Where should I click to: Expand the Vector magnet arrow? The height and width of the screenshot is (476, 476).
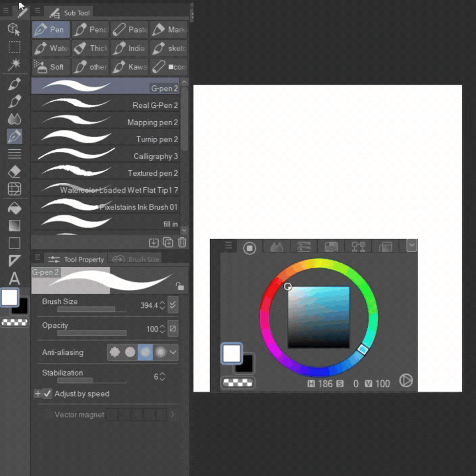tap(173, 414)
